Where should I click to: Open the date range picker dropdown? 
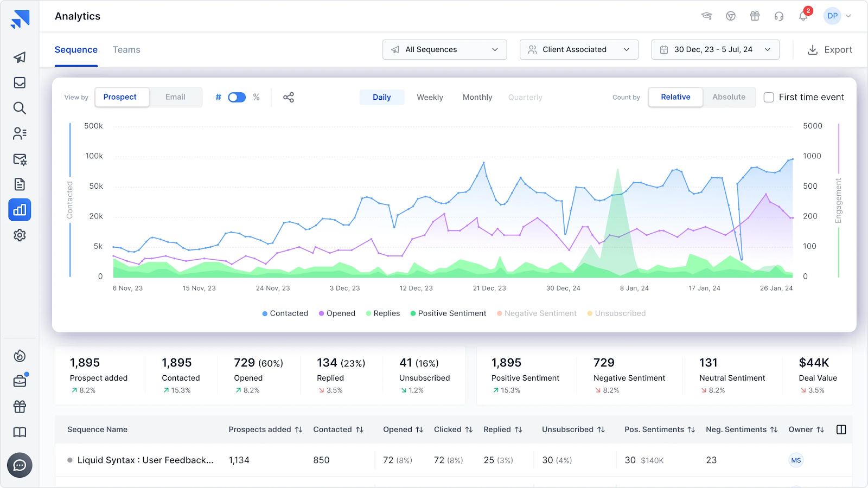click(715, 49)
